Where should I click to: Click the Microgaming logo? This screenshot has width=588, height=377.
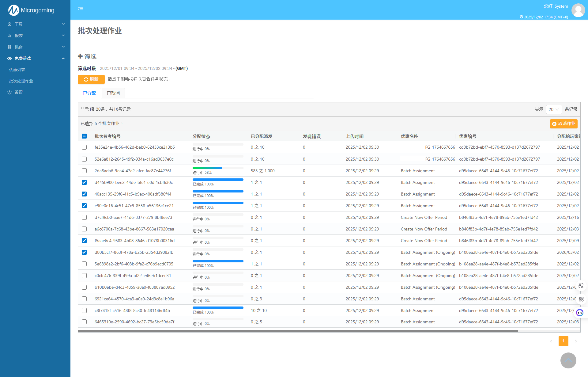tap(31, 10)
